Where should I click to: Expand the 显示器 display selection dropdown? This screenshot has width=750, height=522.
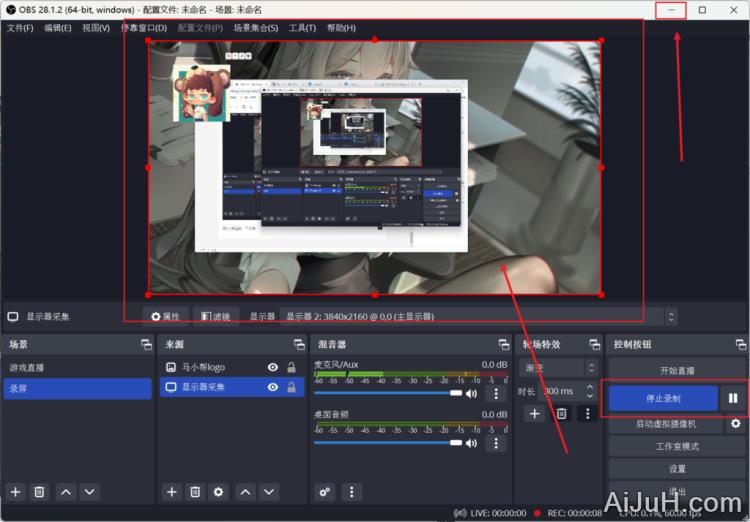pos(670,317)
